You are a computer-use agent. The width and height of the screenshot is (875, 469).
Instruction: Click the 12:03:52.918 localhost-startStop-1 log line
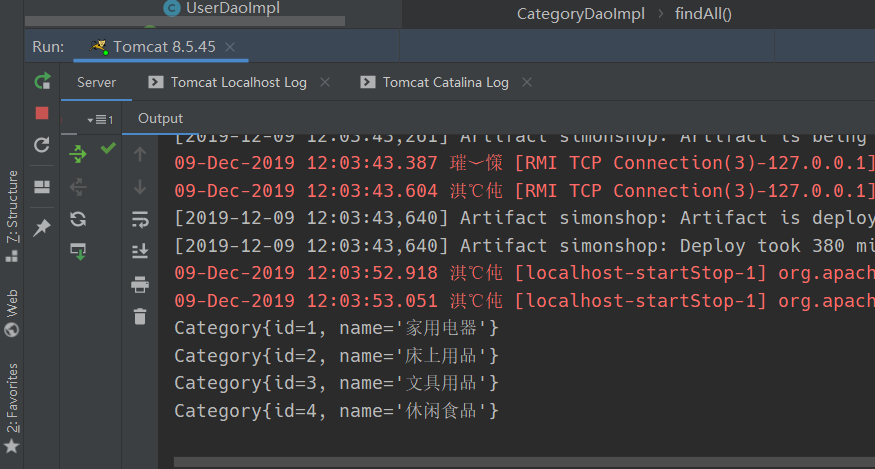pos(525,273)
